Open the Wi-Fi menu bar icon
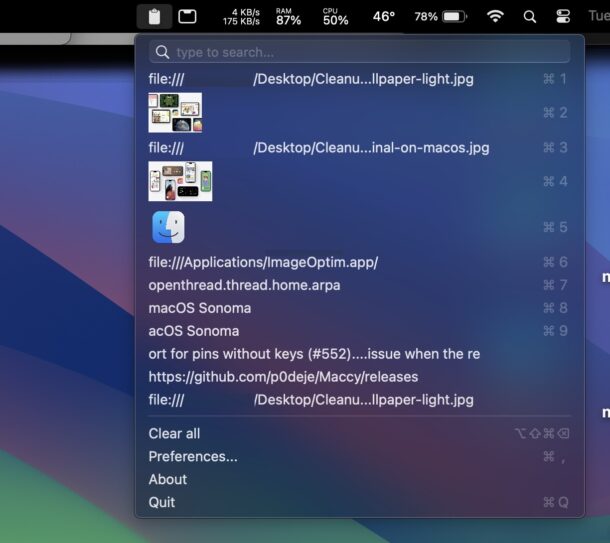 pos(495,16)
